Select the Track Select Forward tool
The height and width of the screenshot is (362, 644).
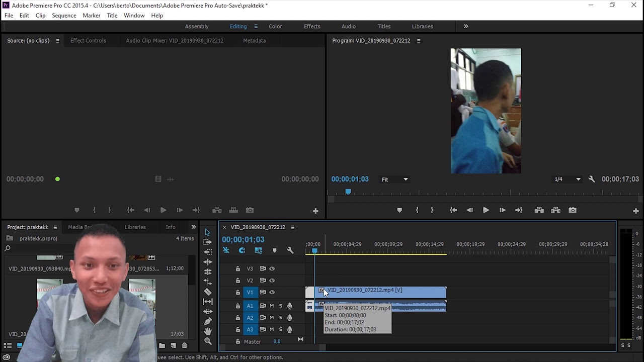pos(207,242)
